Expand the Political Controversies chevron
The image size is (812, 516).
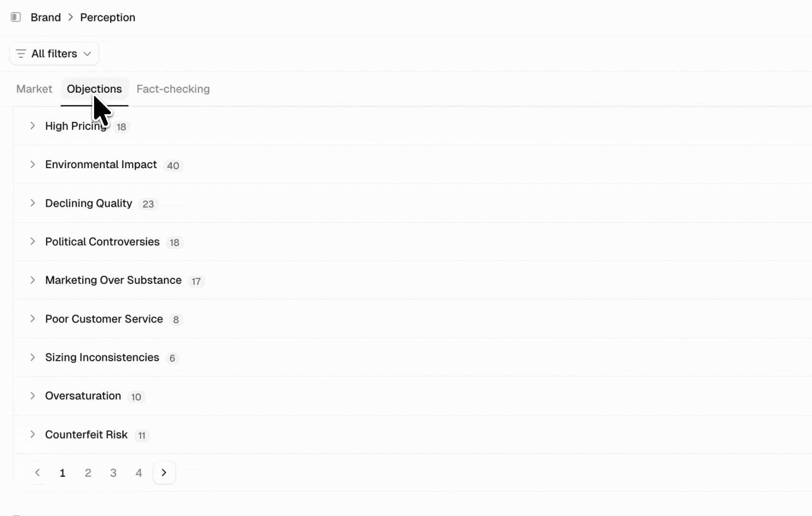[32, 241]
